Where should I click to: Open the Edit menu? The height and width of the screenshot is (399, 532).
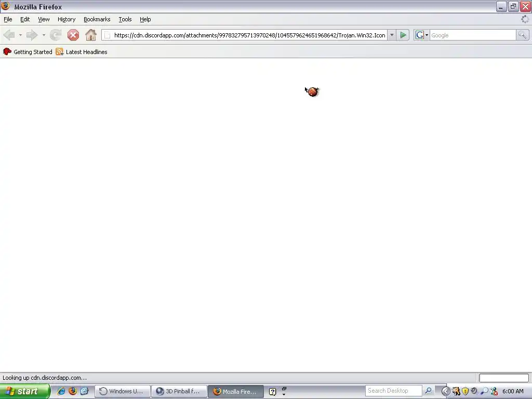click(25, 19)
